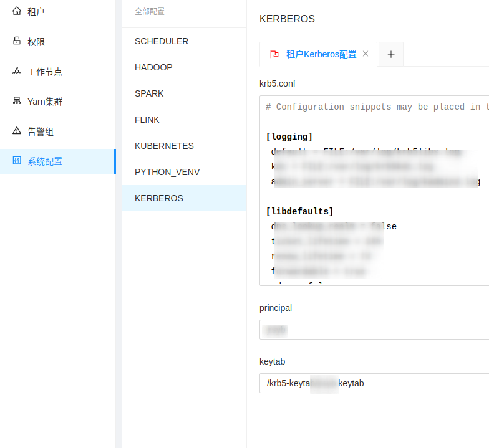The image size is (489, 448).
Task: Select the HADOOP configuration
Action: [185, 67]
